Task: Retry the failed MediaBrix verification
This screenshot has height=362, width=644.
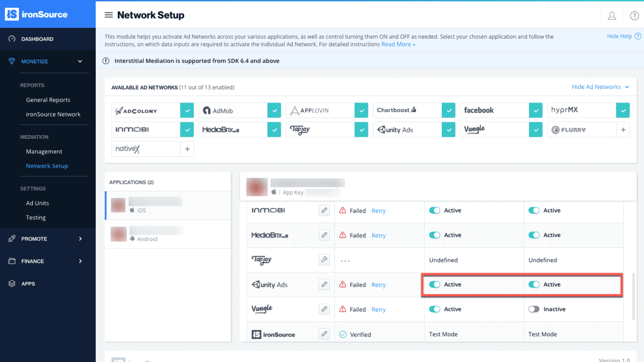Action: [x=378, y=235]
